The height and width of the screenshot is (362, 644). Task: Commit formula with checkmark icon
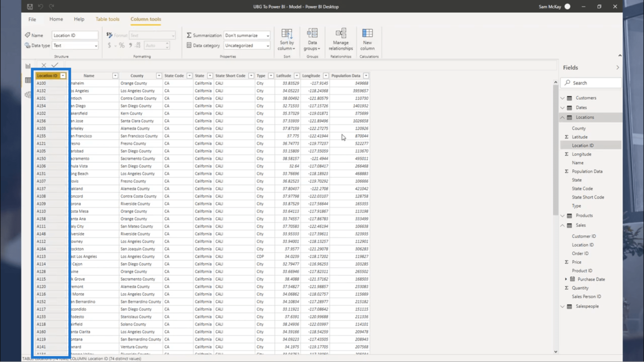tap(55, 65)
